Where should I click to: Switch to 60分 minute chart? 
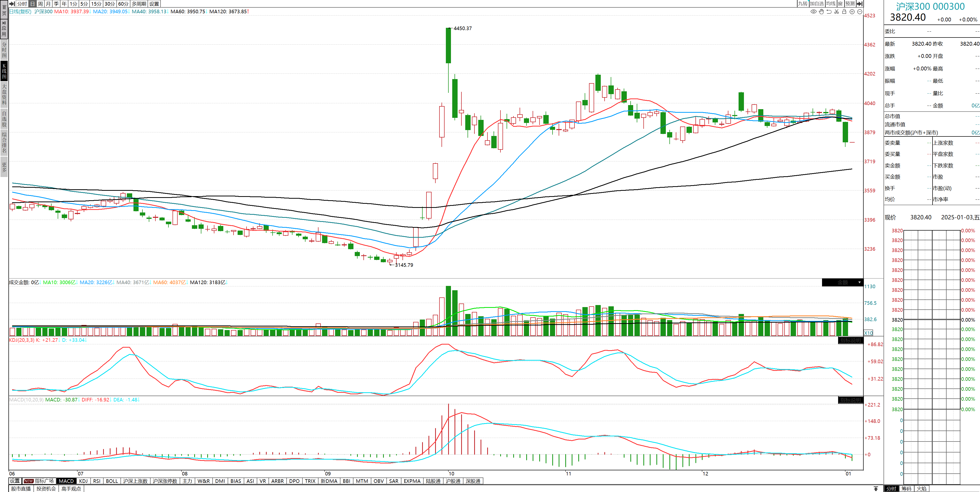coord(124,4)
